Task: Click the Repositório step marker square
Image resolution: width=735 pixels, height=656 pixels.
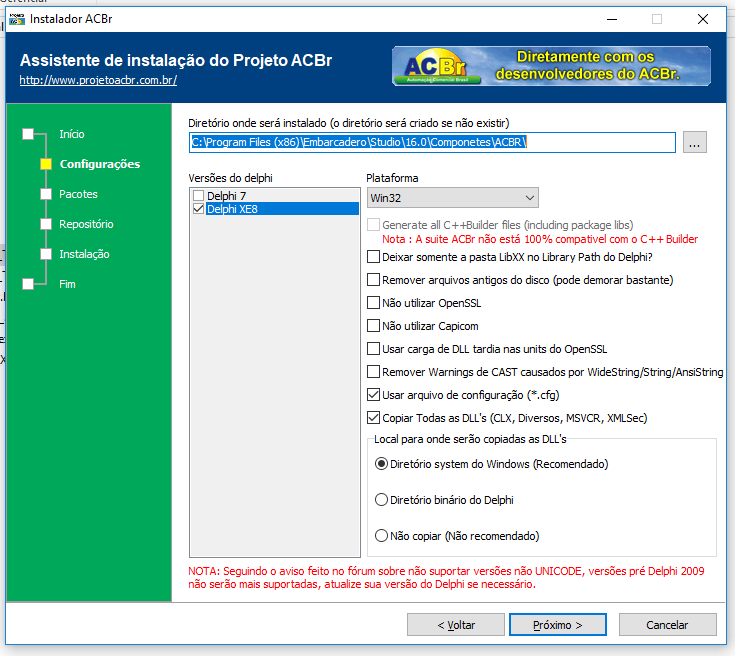Action: [46, 224]
